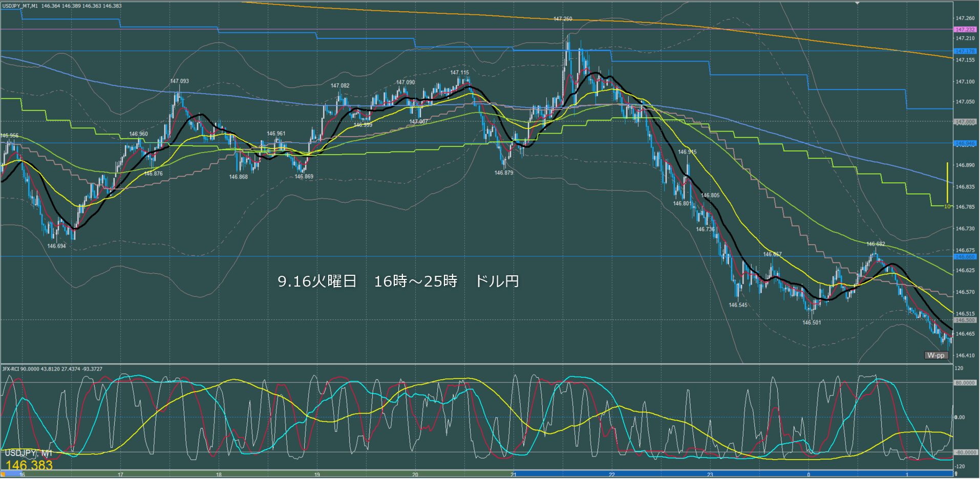Click the 146.501 swing low price label

coord(811,322)
